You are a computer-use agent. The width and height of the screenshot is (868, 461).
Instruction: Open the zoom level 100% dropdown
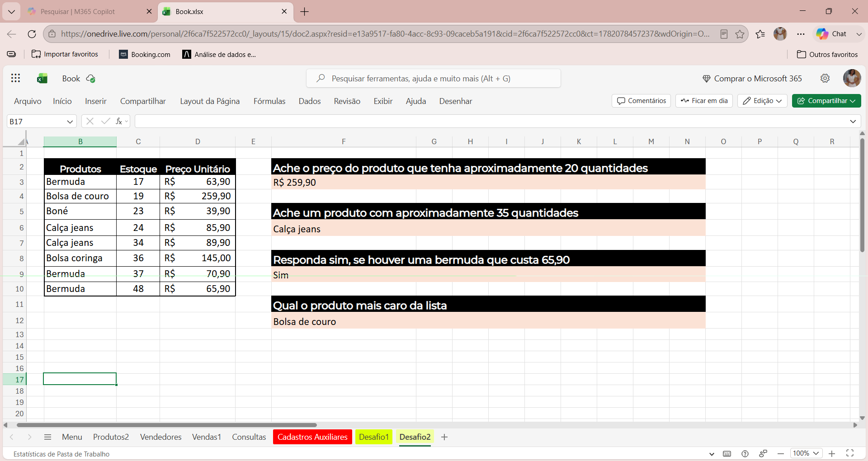tap(806, 453)
